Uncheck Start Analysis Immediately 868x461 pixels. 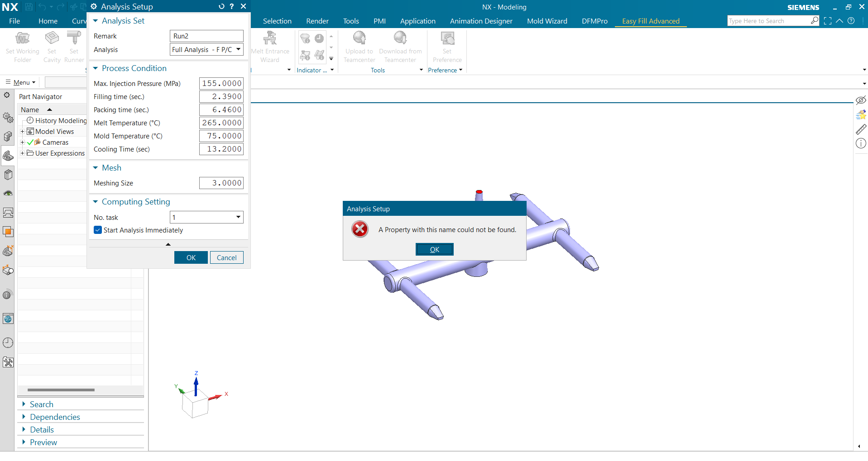tap(98, 230)
